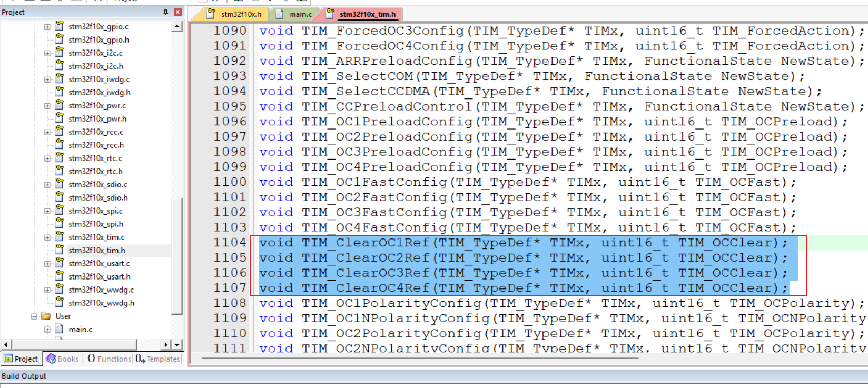
Task: Open the Books panel tab
Action: point(63,359)
